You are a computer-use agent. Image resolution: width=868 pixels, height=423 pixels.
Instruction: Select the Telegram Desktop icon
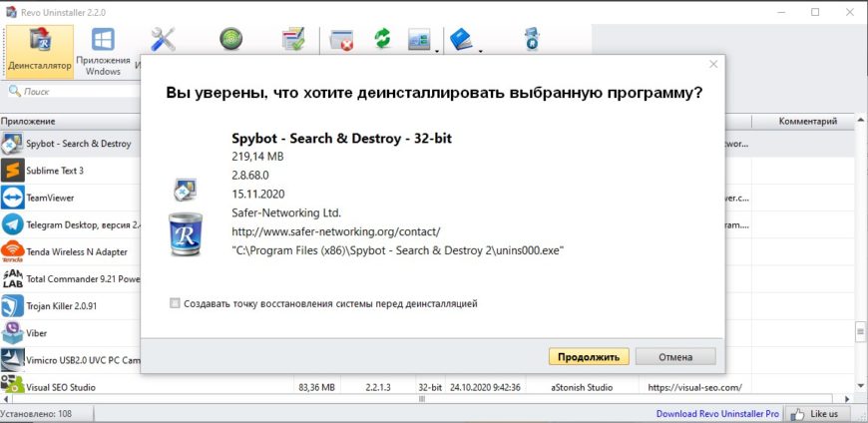(x=12, y=224)
